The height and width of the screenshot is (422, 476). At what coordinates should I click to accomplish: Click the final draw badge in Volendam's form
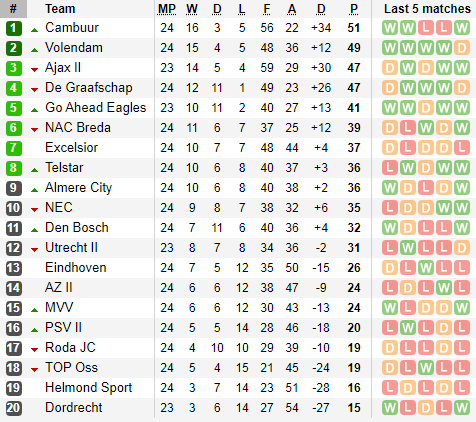(462, 48)
